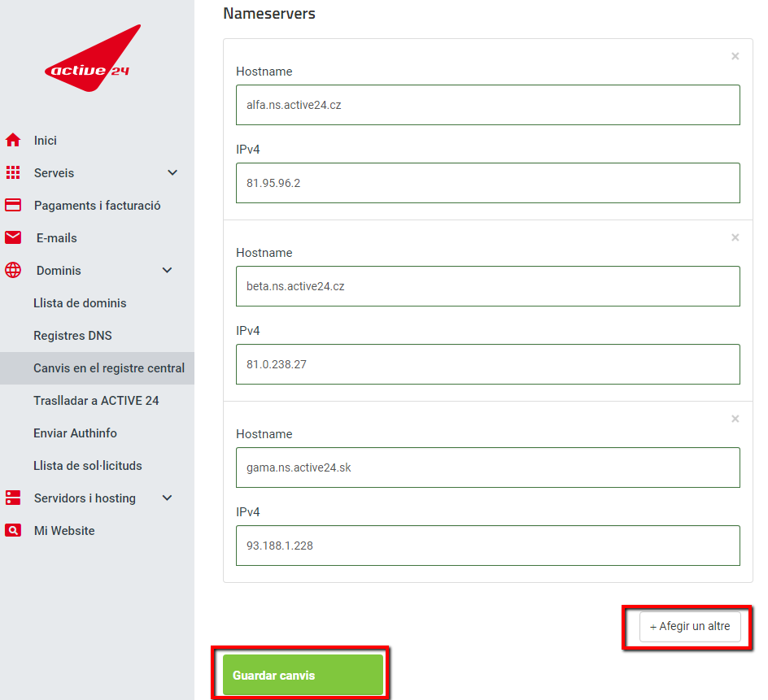
Task: Remove the gama.ns.active24.sk nameserver with its X
Action: tap(735, 419)
